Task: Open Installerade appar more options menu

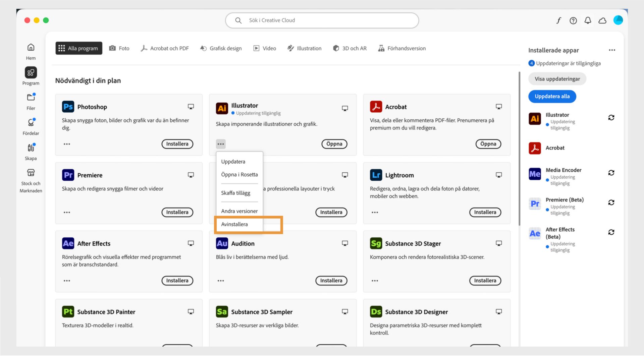Action: (612, 50)
